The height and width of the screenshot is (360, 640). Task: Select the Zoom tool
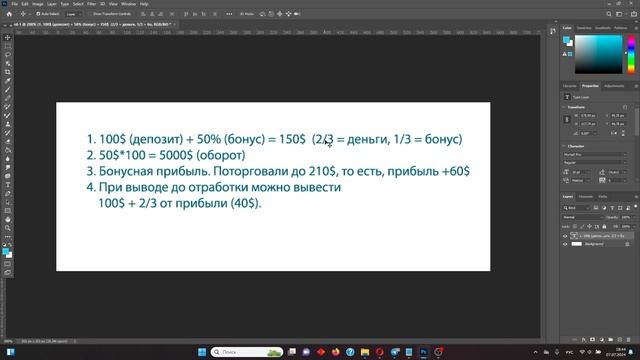pyautogui.click(x=7, y=228)
